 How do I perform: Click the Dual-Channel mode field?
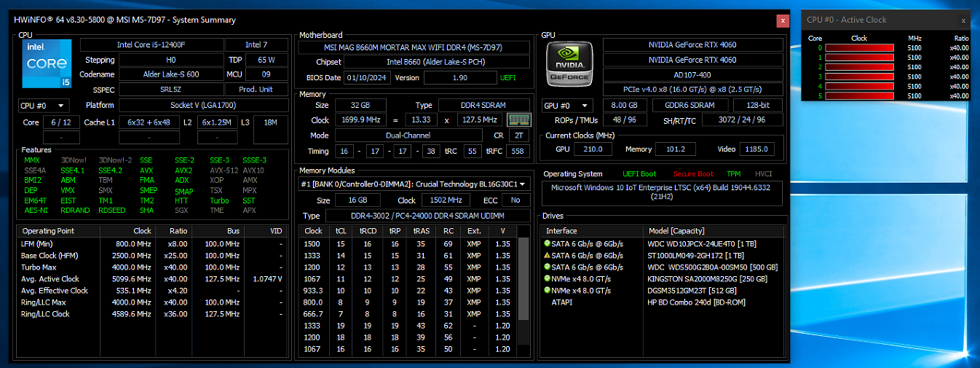click(408, 136)
